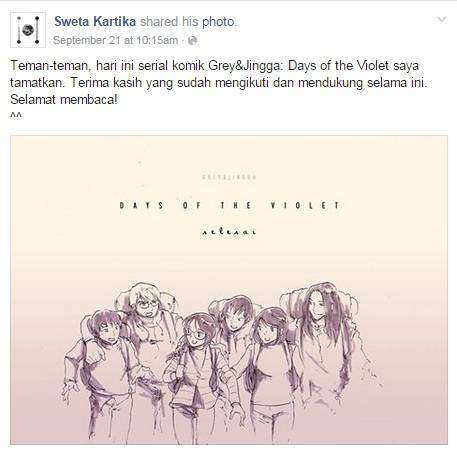This screenshot has width=457, height=453.
Task: Open Sweta Kartika's profile picture avatar
Action: click(x=28, y=30)
